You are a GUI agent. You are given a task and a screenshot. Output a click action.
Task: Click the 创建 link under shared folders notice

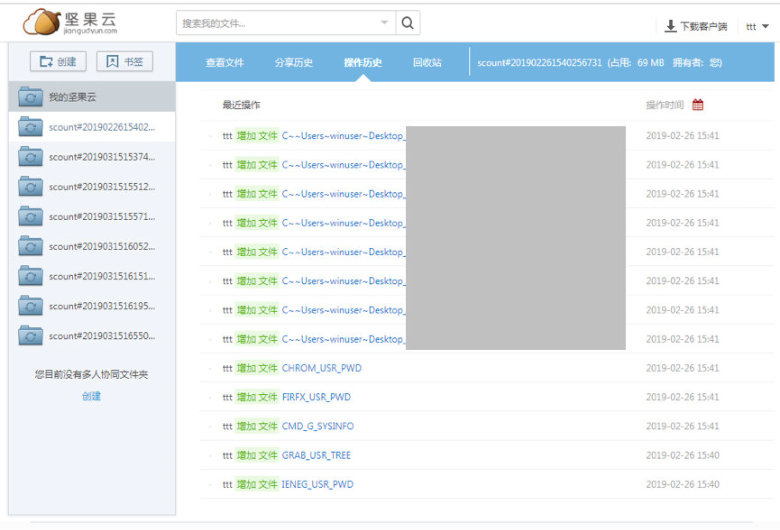(92, 396)
